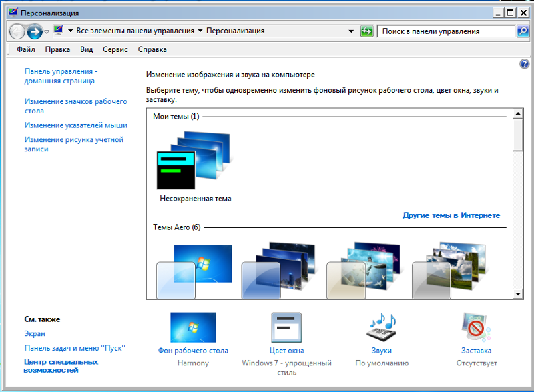Click the search magnifier icon
The width and height of the screenshot is (534, 392).
pyautogui.click(x=523, y=31)
